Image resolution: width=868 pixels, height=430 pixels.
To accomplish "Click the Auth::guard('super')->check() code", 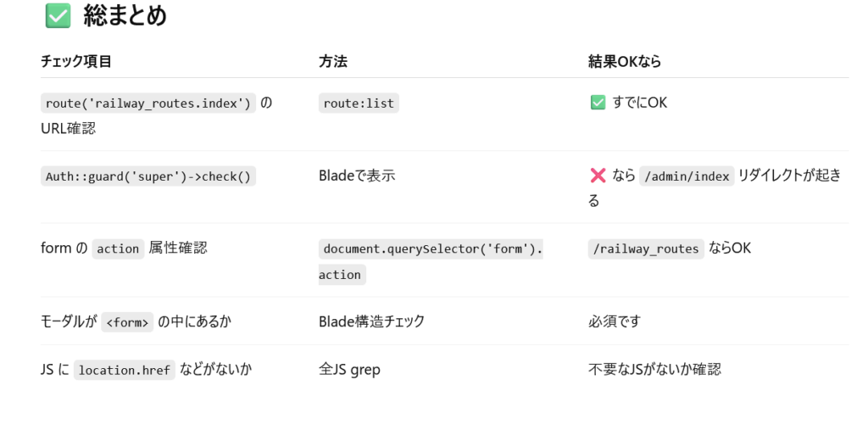I will coord(148,176).
